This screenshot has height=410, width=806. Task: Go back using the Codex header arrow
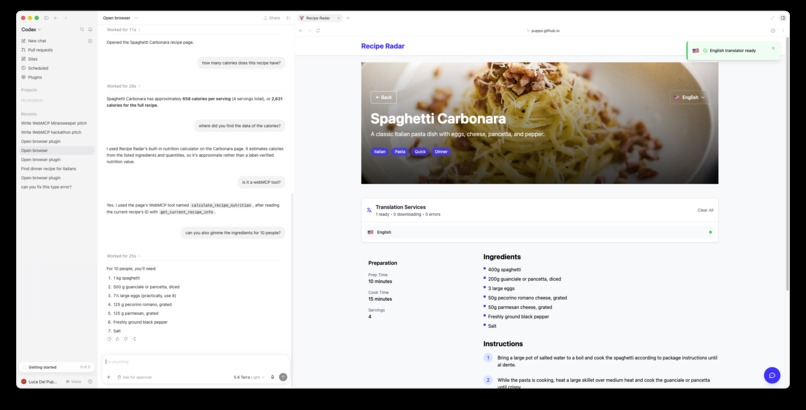[x=56, y=18]
